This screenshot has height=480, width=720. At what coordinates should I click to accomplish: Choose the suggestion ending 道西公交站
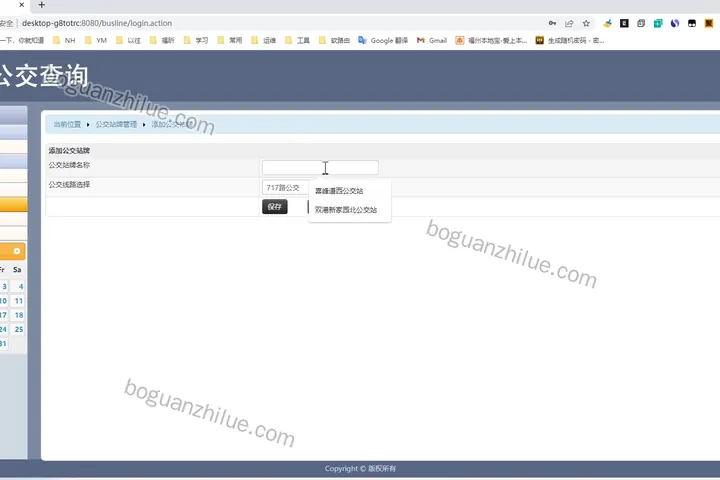point(339,191)
